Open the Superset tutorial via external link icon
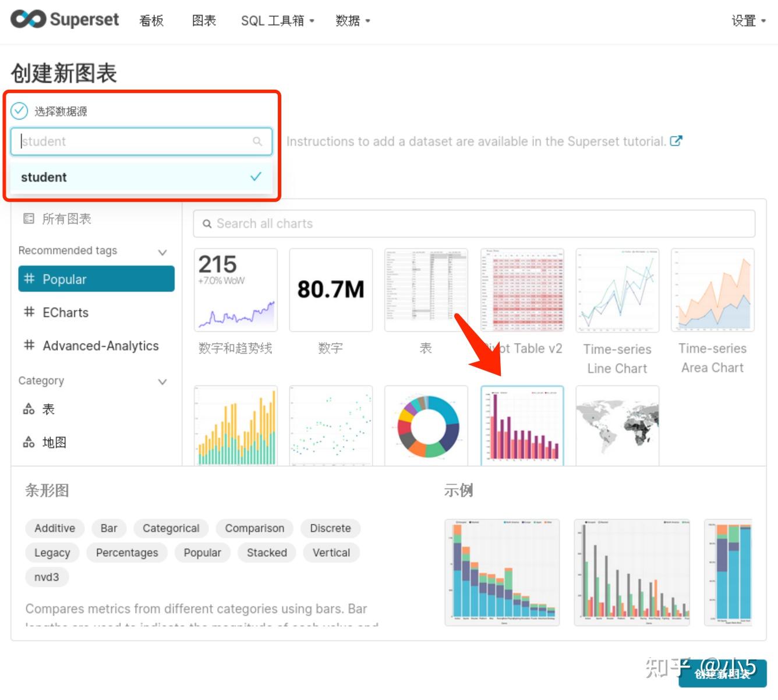Image resolution: width=778 pixels, height=700 pixels. tap(677, 141)
